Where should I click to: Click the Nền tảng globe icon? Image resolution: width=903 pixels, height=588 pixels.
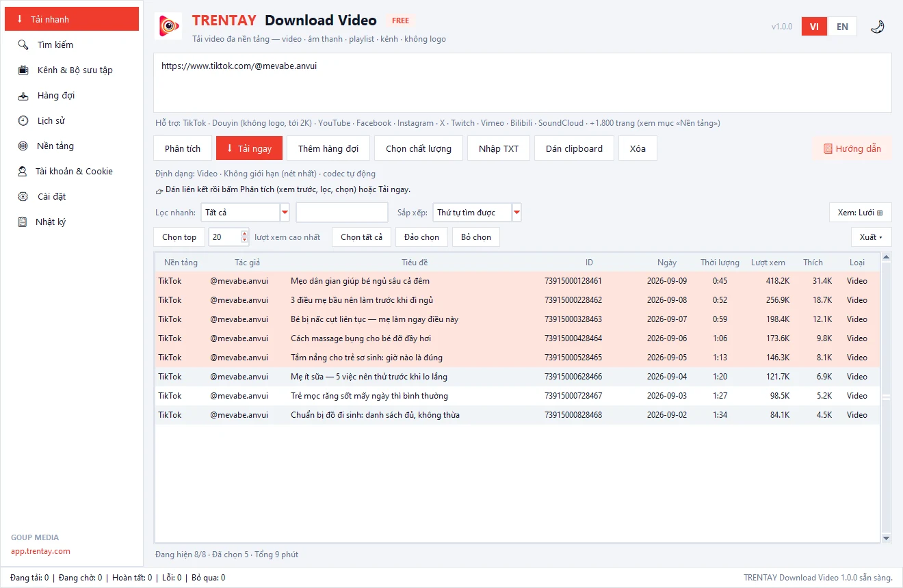(23, 146)
